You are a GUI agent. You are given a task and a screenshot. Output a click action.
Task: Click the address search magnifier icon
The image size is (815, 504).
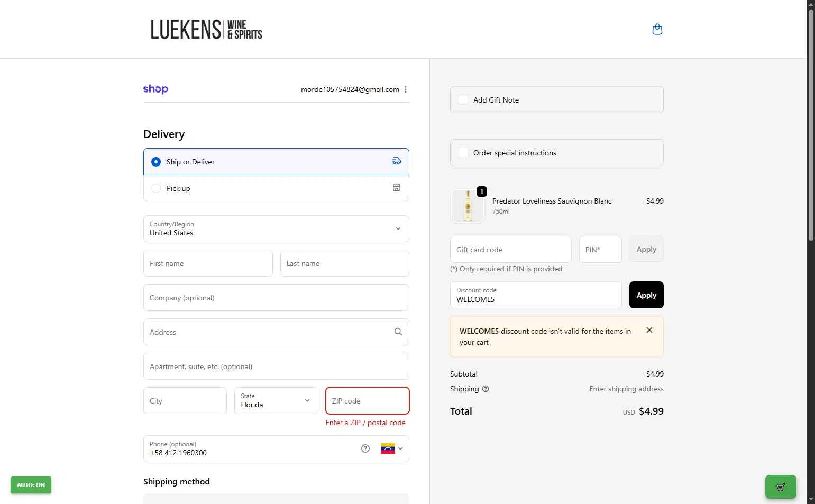tap(398, 332)
